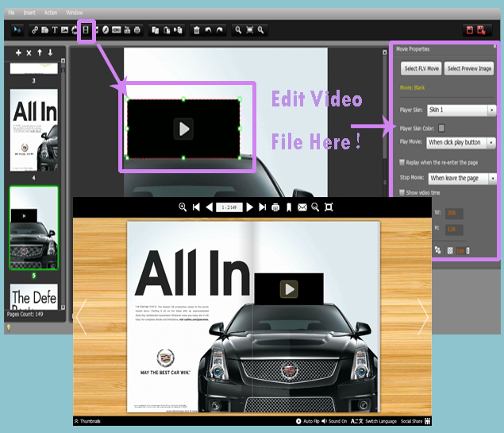Click the zoom in magnifier in preview toolbar
The image size is (504, 433).
(x=183, y=207)
